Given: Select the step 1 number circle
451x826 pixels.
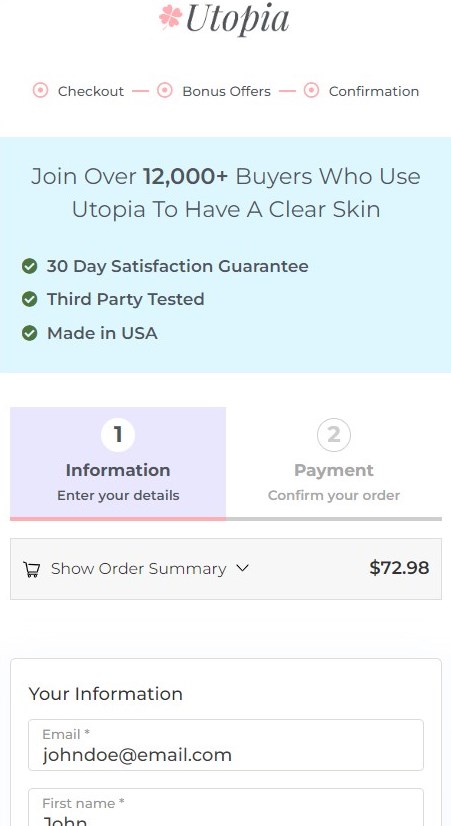Looking at the screenshot, I should 118,435.
